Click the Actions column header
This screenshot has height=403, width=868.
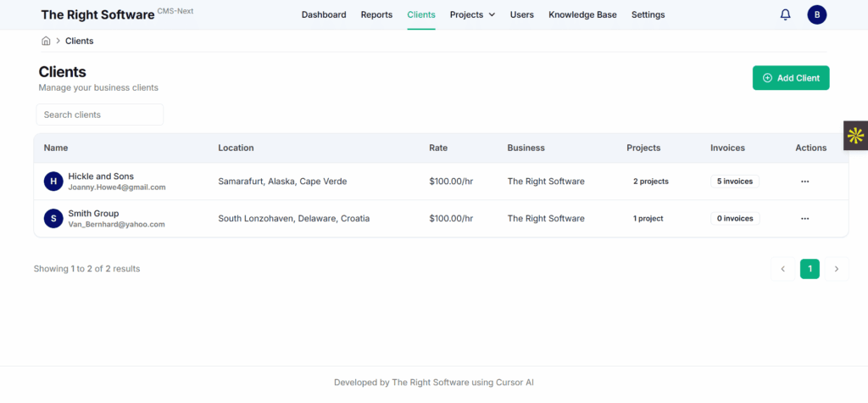[811, 148]
